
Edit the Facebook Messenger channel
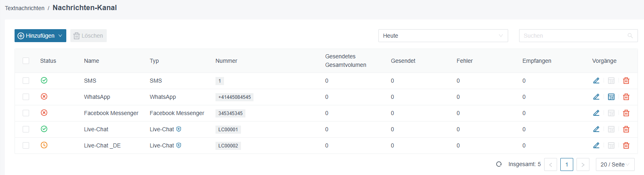596,113
